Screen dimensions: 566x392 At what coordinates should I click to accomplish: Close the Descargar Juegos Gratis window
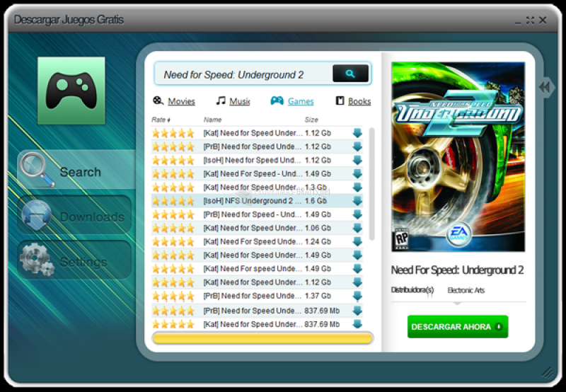point(543,21)
